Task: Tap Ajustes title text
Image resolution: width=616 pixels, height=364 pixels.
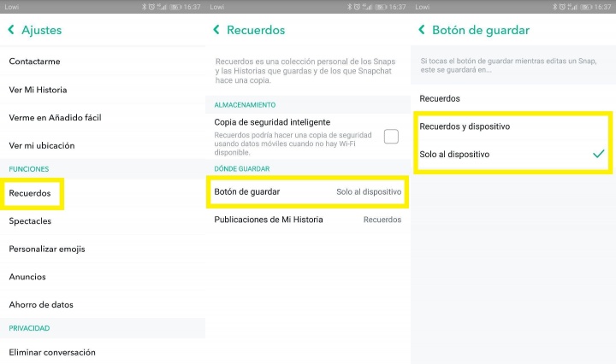Action: tap(42, 30)
